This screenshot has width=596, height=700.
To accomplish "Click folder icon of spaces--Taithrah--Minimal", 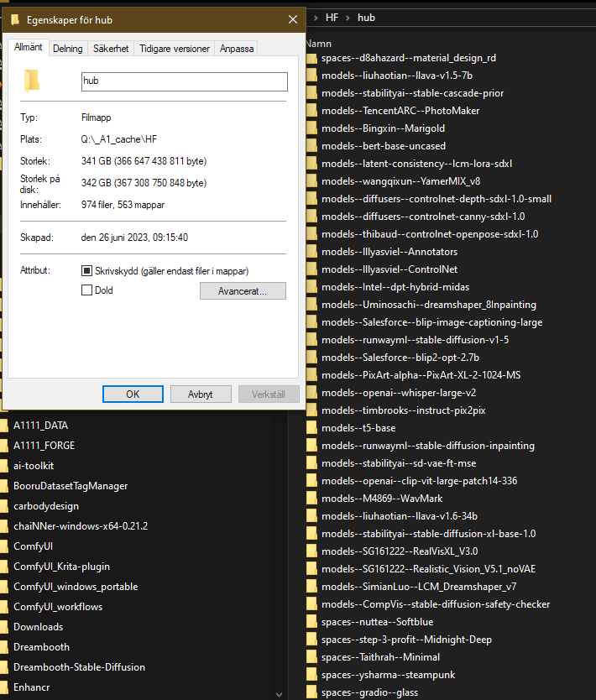I will (x=311, y=657).
